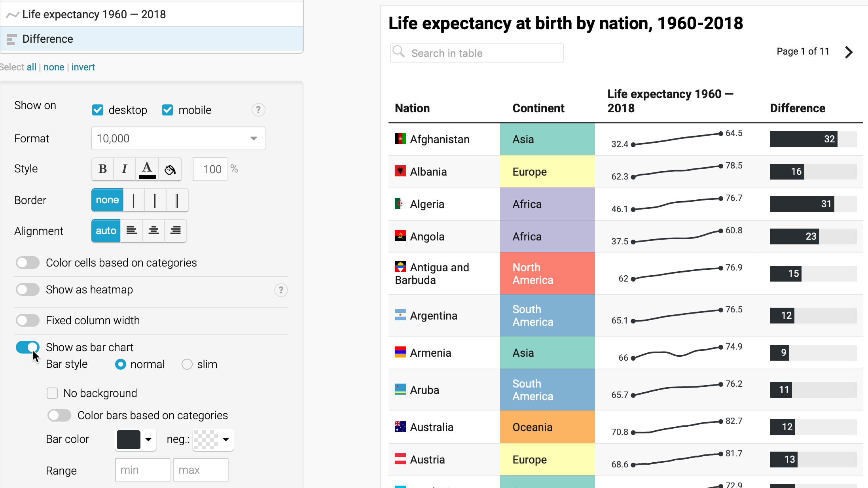This screenshot has height=488, width=868.
Task: Enable Color cells based on categories
Action: click(x=28, y=263)
